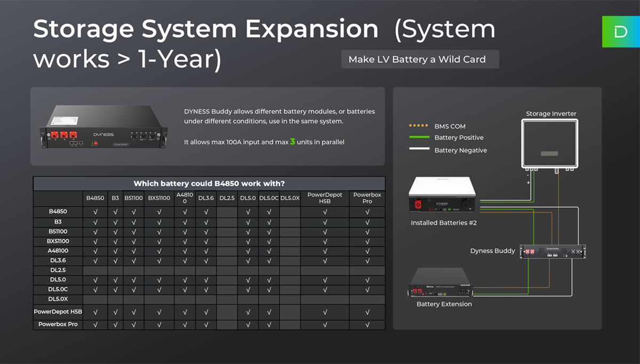Viewport: 640px width, 364px height.
Task: Click the DL2.5 row label
Action: click(58, 270)
